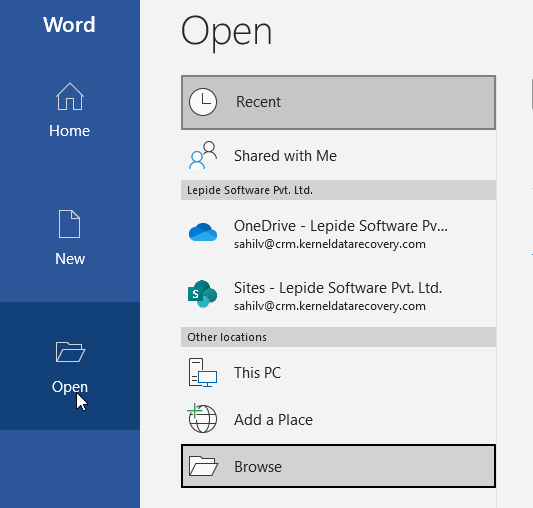
Task: Click the This PC computer icon
Action: tap(203, 373)
